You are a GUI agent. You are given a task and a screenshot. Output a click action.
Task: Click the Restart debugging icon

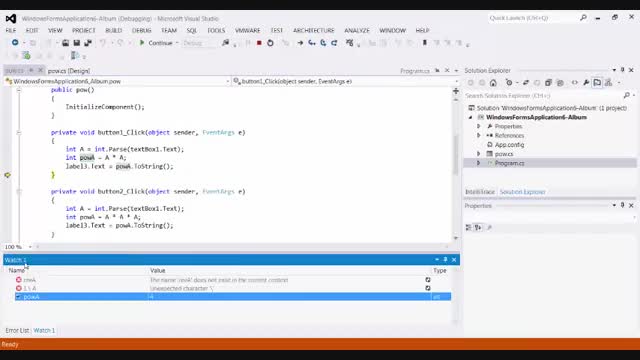click(270, 43)
